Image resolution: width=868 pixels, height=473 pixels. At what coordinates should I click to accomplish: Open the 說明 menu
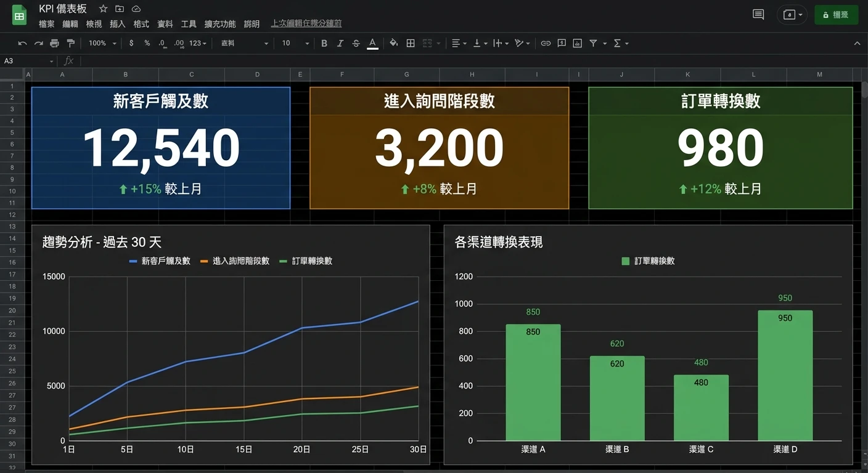pyautogui.click(x=252, y=24)
